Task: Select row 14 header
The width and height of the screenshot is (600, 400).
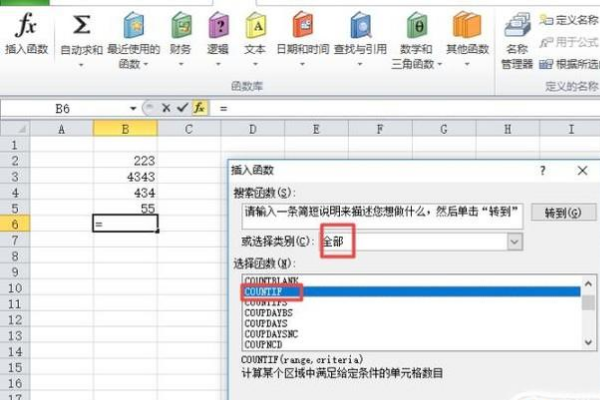Action: coord(15,351)
